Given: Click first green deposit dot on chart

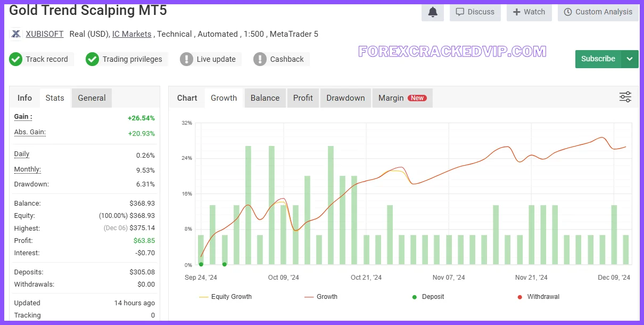Looking at the screenshot, I should click(201, 264).
